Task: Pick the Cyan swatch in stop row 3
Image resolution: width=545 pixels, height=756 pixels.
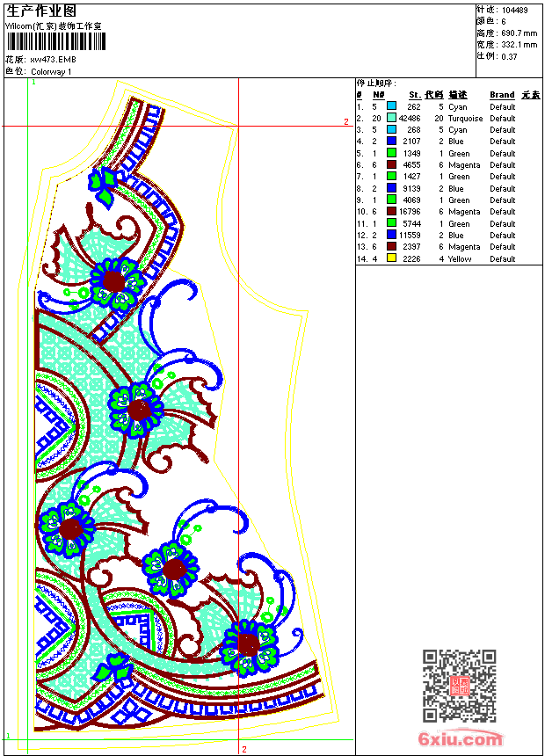Action: click(391, 129)
